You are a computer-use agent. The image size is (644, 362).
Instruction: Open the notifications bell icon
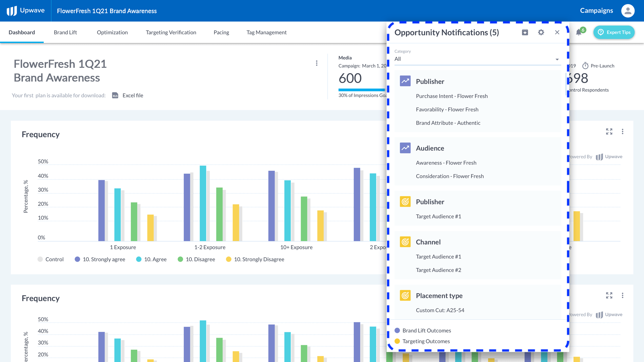click(579, 33)
